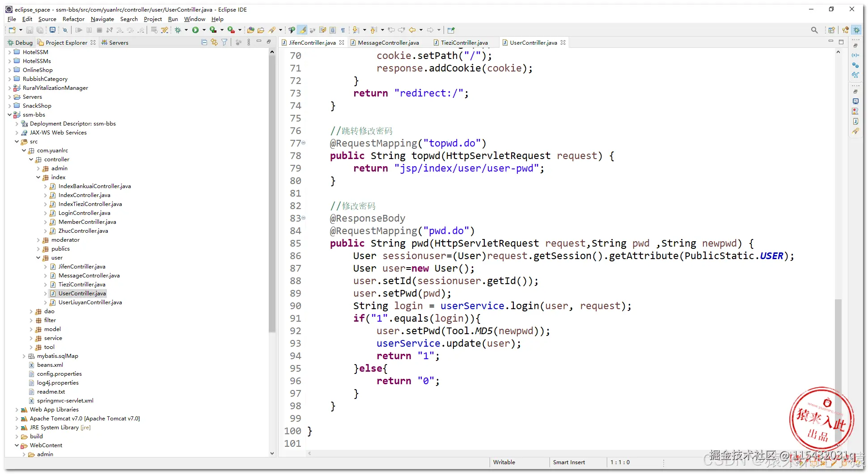Click Project Explorer View Menu dots icon

pyautogui.click(x=249, y=42)
